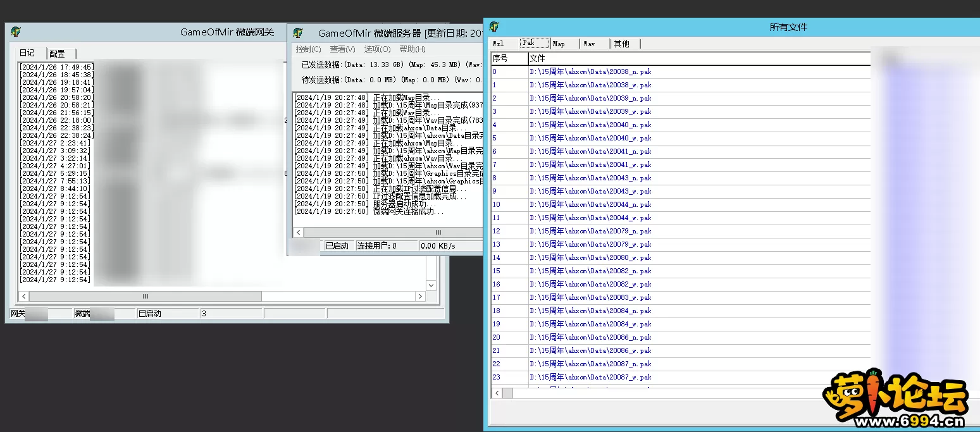Click 已启动 in the 微端网关 status bar
980x432 pixels.
(168, 314)
